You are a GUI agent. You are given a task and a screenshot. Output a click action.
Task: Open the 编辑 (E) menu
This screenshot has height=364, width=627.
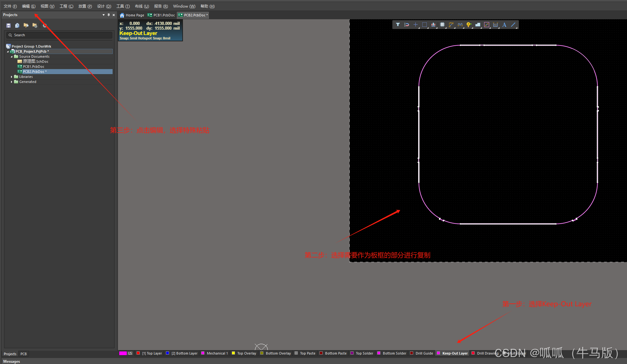pos(28,6)
